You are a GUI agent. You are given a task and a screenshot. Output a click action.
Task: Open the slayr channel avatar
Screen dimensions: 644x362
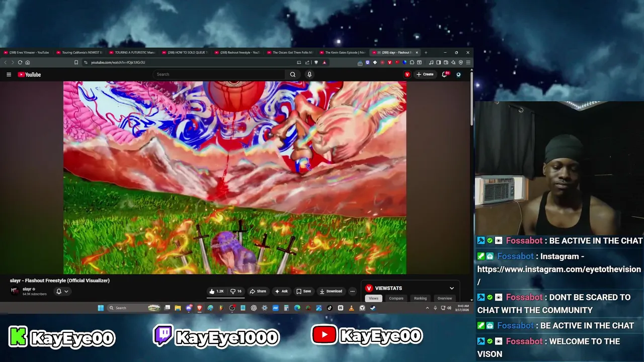15,291
